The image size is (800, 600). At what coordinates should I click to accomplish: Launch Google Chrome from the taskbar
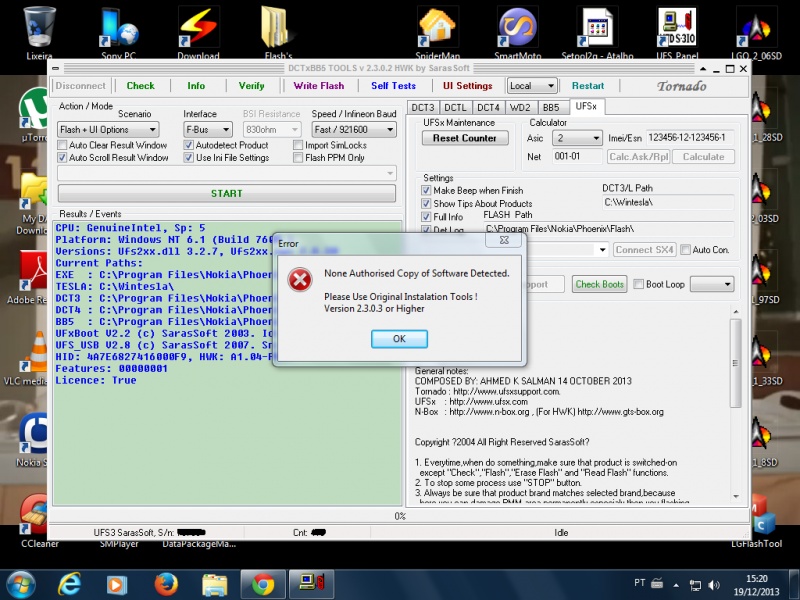tap(263, 585)
